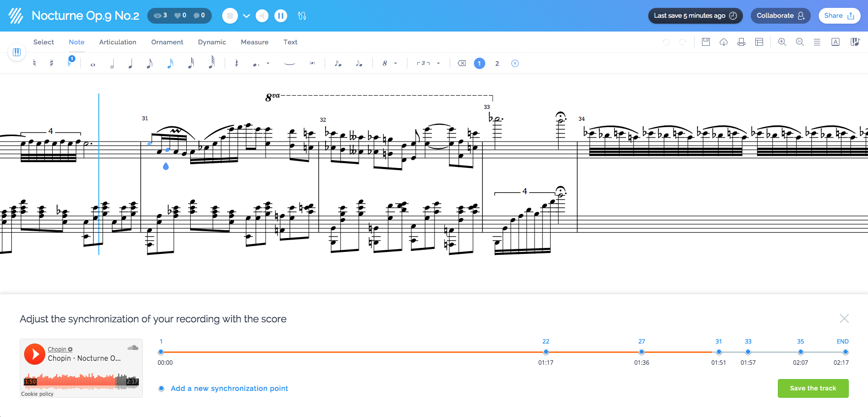Open the Flat logo home icon
This screenshot has width=868, height=417.
pos(16,16)
